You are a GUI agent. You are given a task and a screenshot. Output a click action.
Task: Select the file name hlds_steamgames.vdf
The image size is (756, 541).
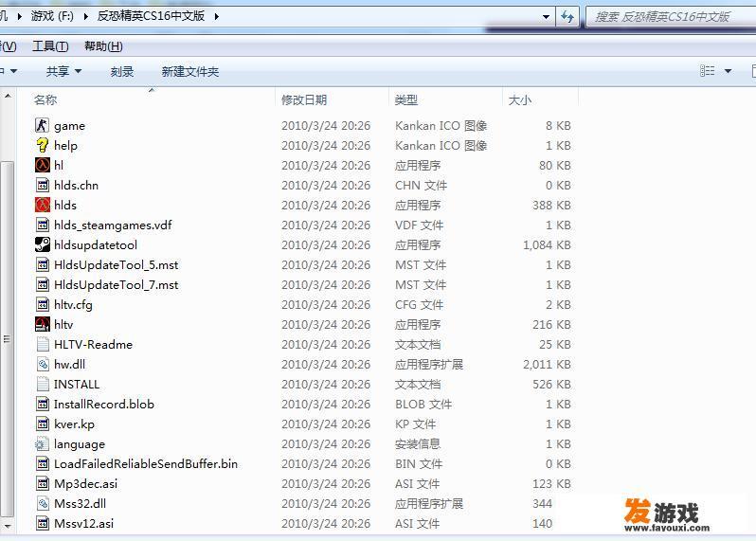(113, 225)
